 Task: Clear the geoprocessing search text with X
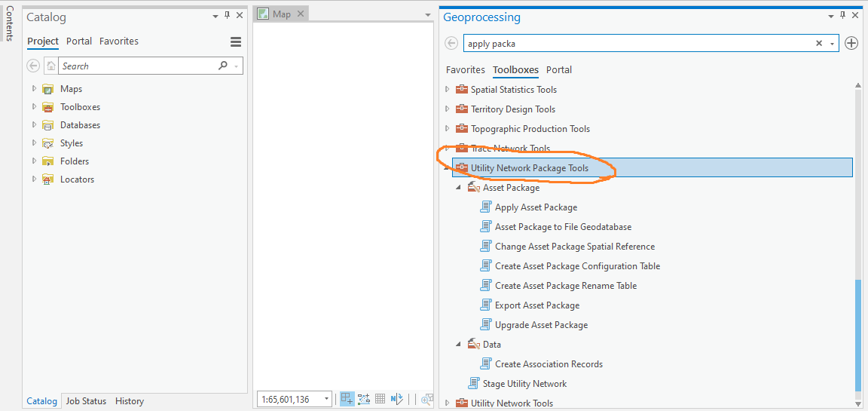click(819, 43)
